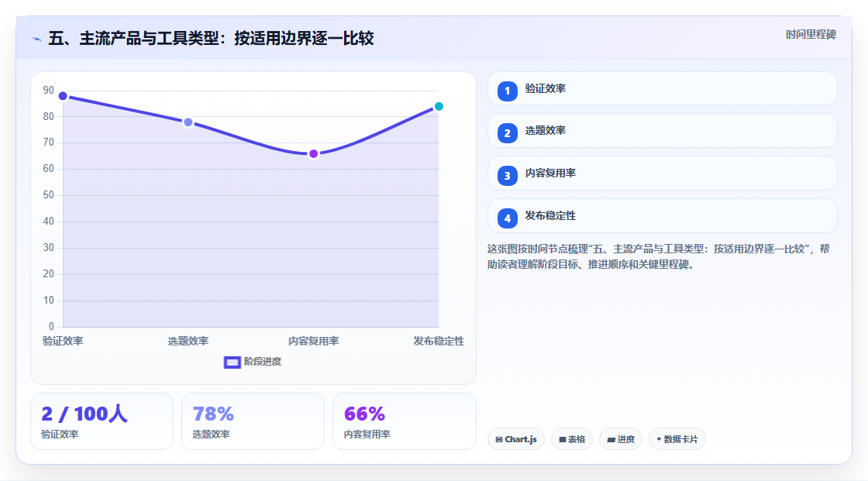Click the 发布稳定性 x-axis label
This screenshot has height=481, width=868.
439,341
